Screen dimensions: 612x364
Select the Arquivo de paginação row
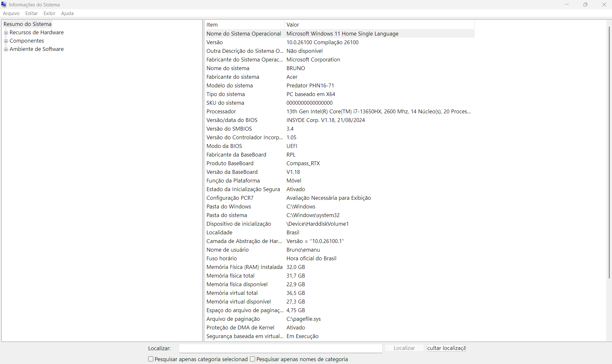pos(340,319)
